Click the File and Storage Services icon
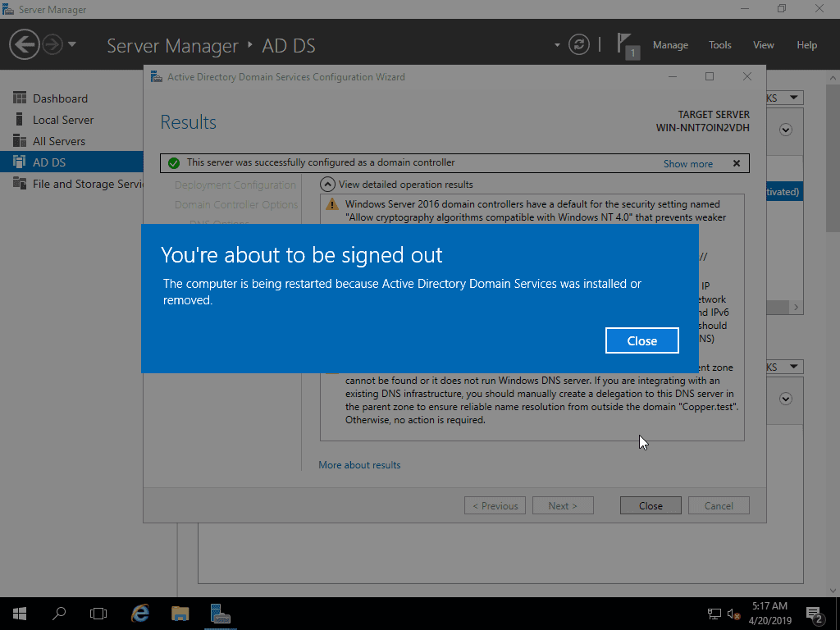Viewport: 840px width, 630px height. click(x=20, y=183)
